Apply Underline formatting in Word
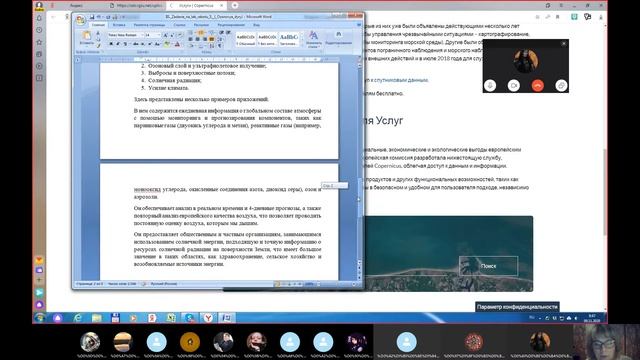Image resolution: width=640 pixels, height=360 pixels. tap(124, 44)
